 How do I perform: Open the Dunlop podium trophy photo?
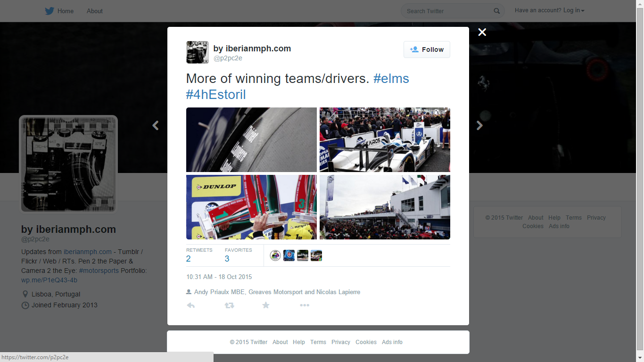251,207
